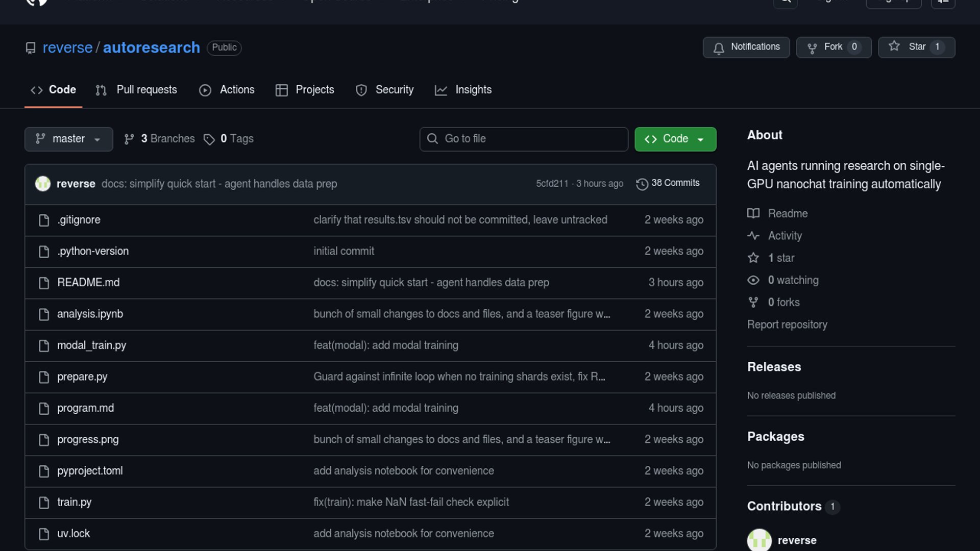980x551 pixels.
Task: Click the Report repository link
Action: click(x=787, y=324)
